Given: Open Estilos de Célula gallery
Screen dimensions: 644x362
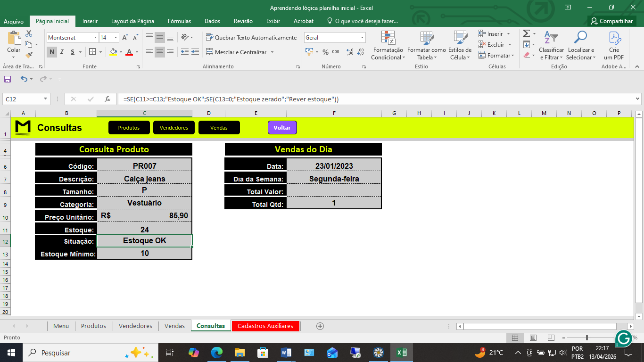Looking at the screenshot, I should click(460, 46).
